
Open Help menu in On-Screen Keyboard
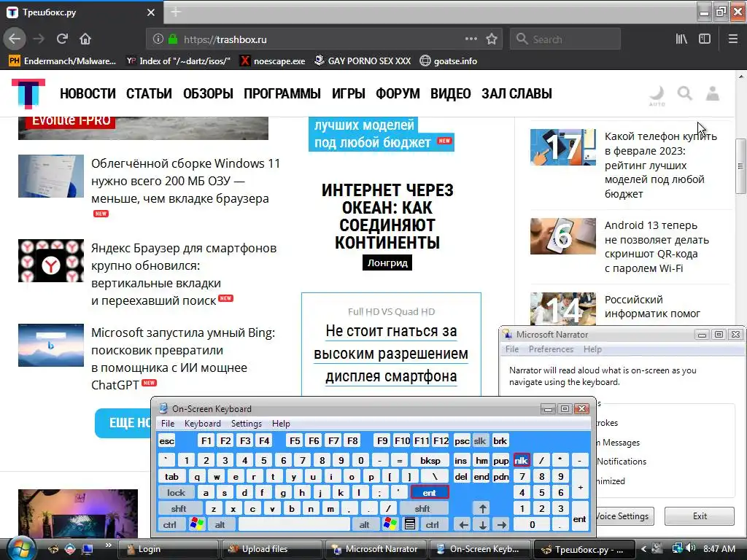(x=281, y=424)
